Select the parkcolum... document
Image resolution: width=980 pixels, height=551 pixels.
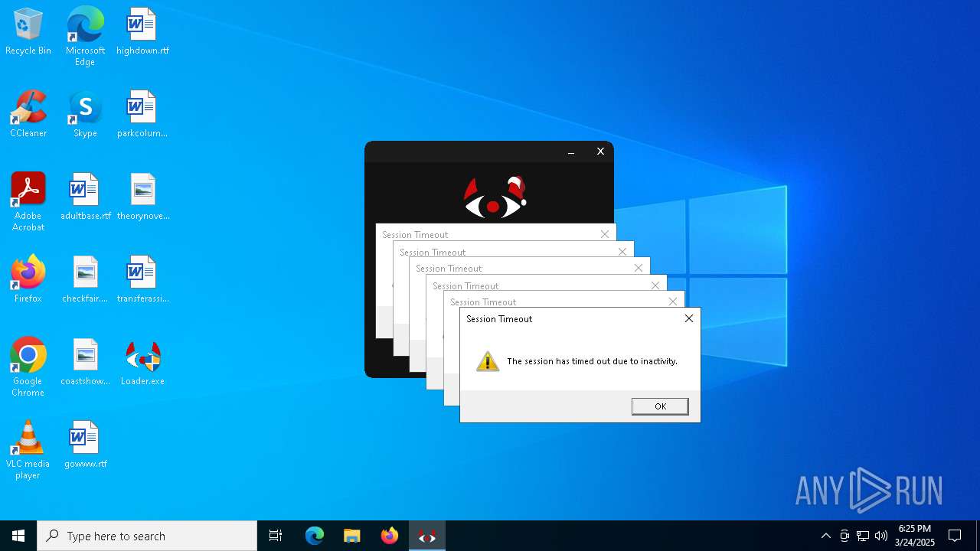[x=142, y=115]
